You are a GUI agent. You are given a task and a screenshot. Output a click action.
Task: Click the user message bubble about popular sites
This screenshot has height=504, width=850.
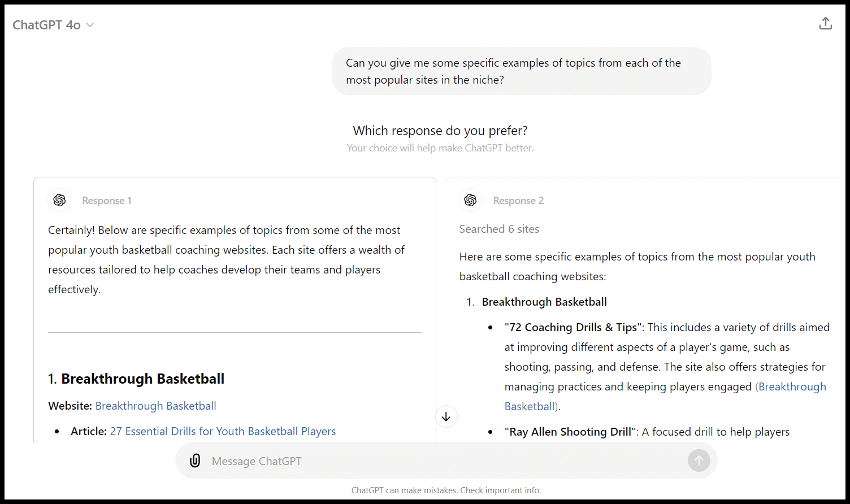click(521, 71)
